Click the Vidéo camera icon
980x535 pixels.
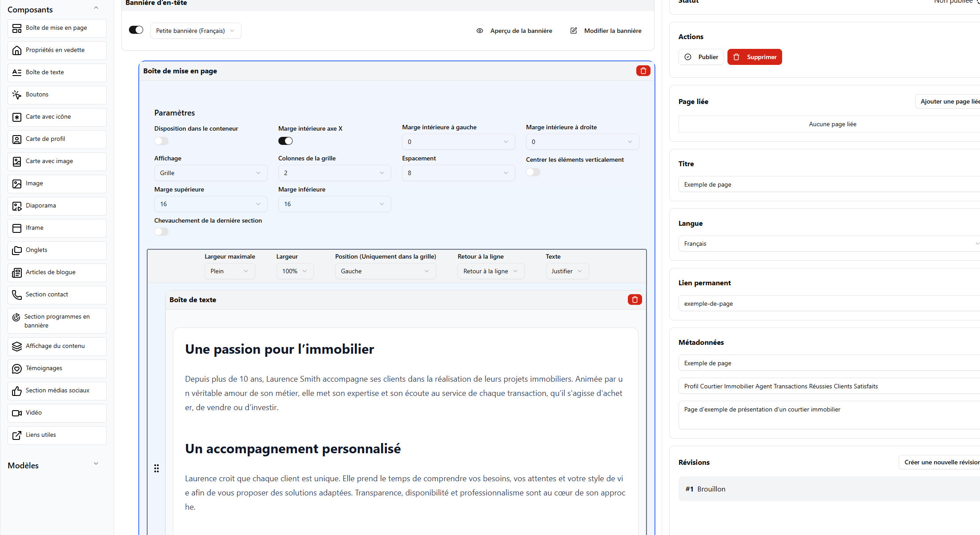[x=17, y=413]
